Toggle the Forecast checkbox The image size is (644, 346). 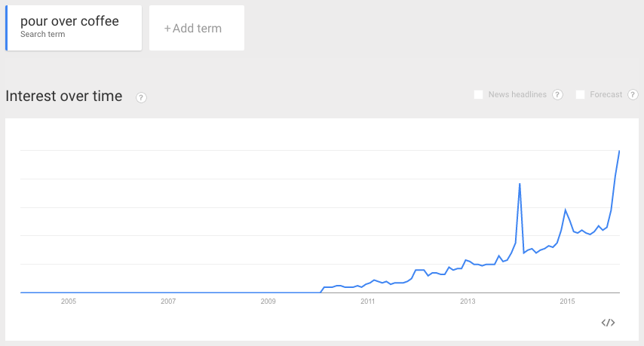(581, 95)
